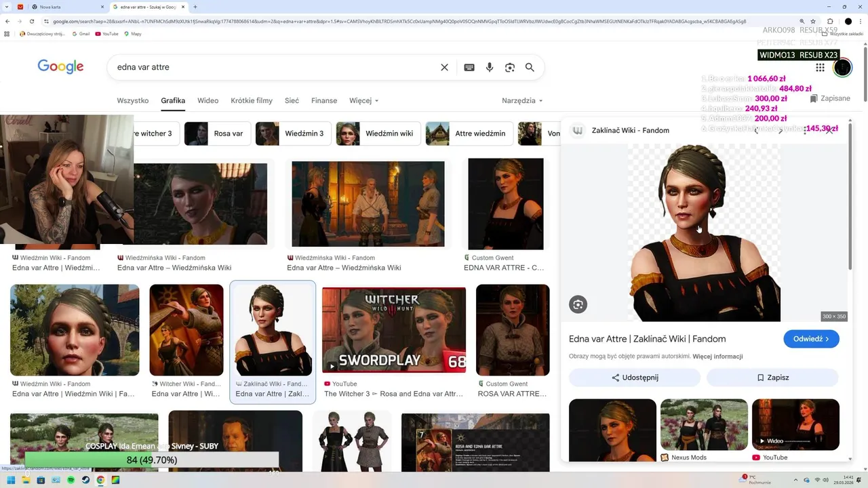Open the on-screen keyboard icon in search bar
The width and height of the screenshot is (868, 488).
pos(469,67)
